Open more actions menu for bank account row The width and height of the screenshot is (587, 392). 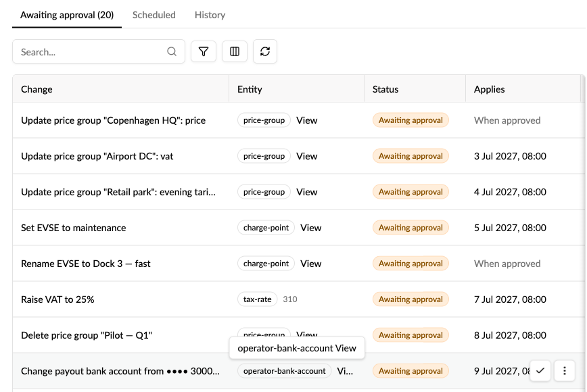click(x=565, y=370)
